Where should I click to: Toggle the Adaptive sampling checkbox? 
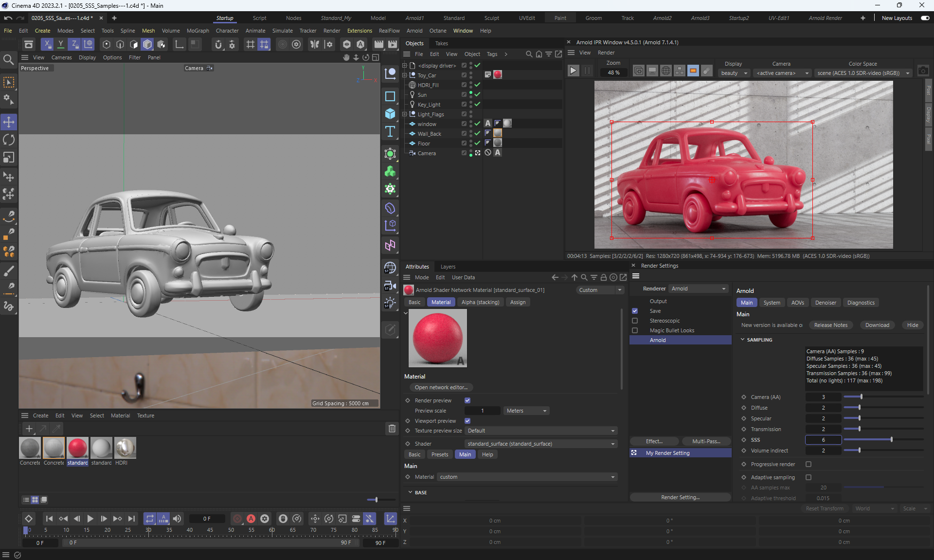(808, 477)
